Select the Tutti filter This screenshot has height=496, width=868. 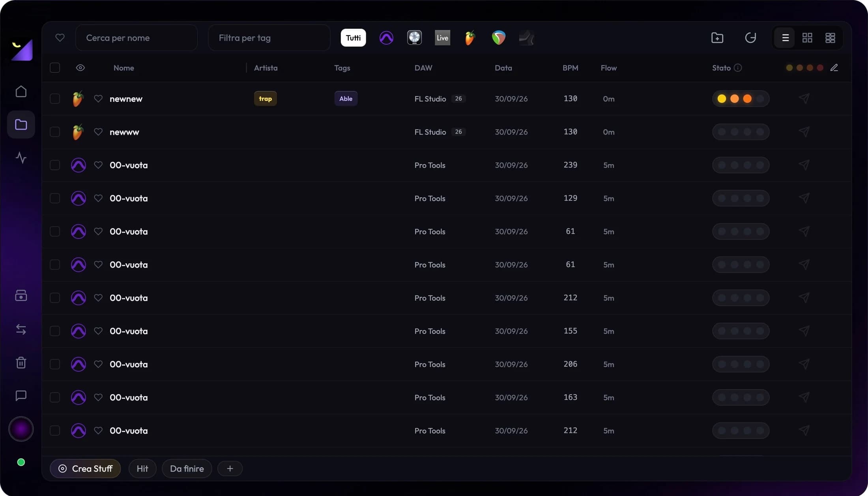coord(353,38)
